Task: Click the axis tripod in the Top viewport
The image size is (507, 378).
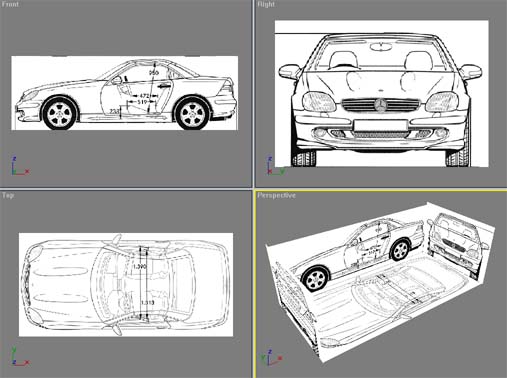Action: (20, 357)
